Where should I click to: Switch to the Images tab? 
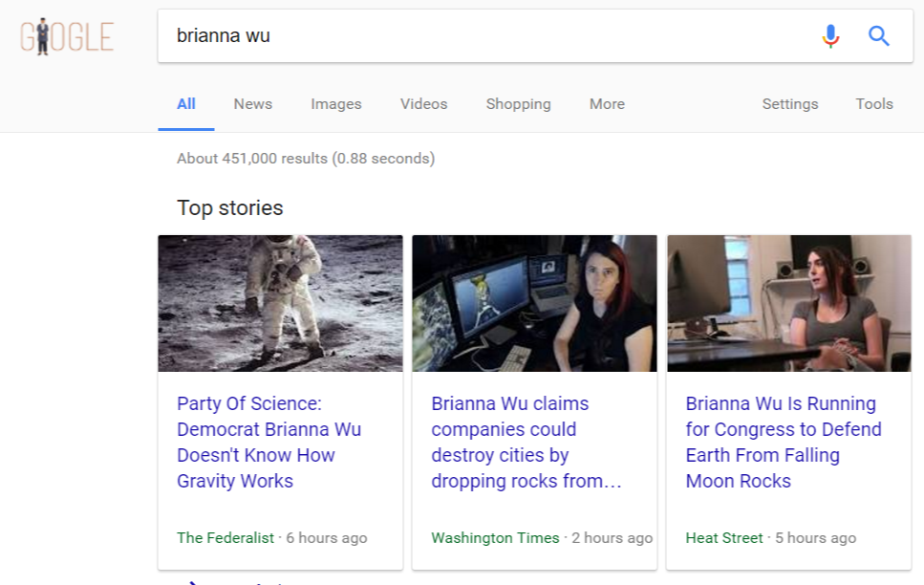pos(336,104)
